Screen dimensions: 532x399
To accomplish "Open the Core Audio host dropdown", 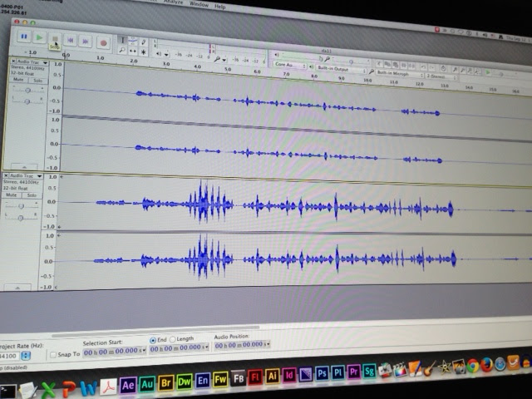I will [290, 65].
